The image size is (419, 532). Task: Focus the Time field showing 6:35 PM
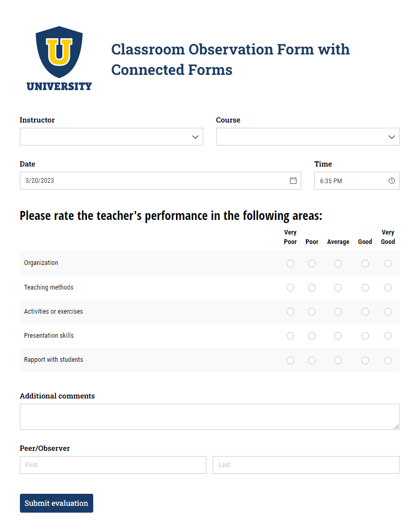point(357,181)
